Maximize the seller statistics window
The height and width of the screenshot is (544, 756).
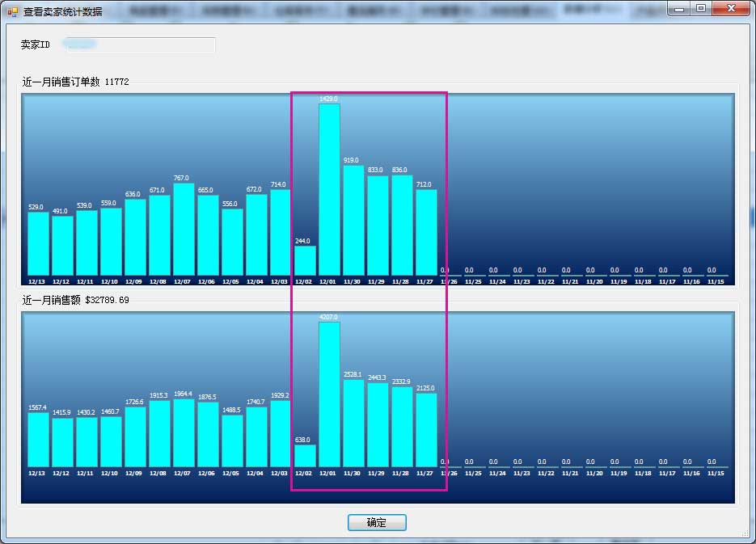tap(700, 9)
